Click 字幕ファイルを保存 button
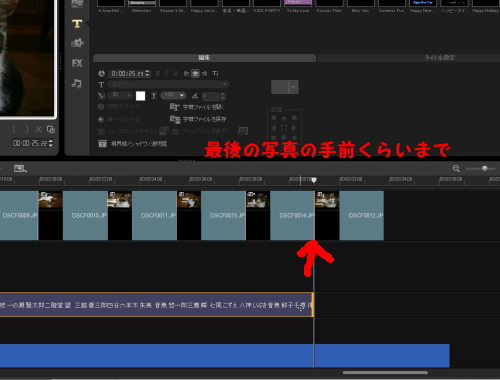Viewport: 500px width, 380px height. point(198,119)
